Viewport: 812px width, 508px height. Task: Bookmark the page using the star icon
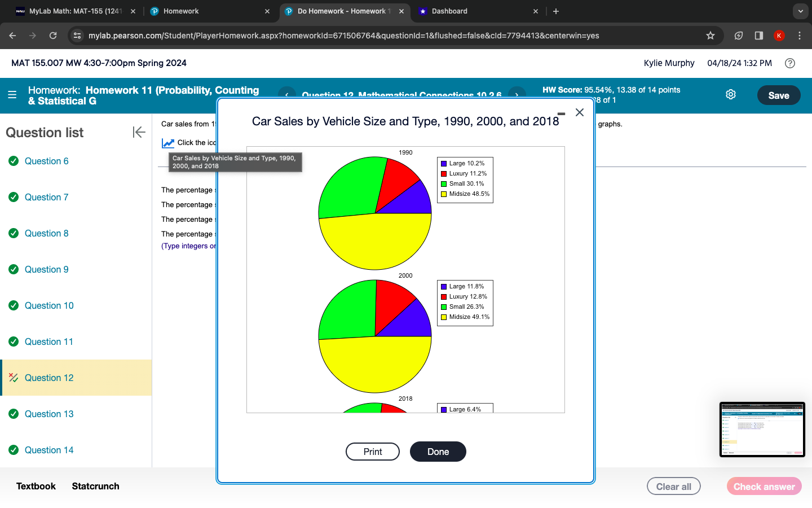tap(710, 35)
